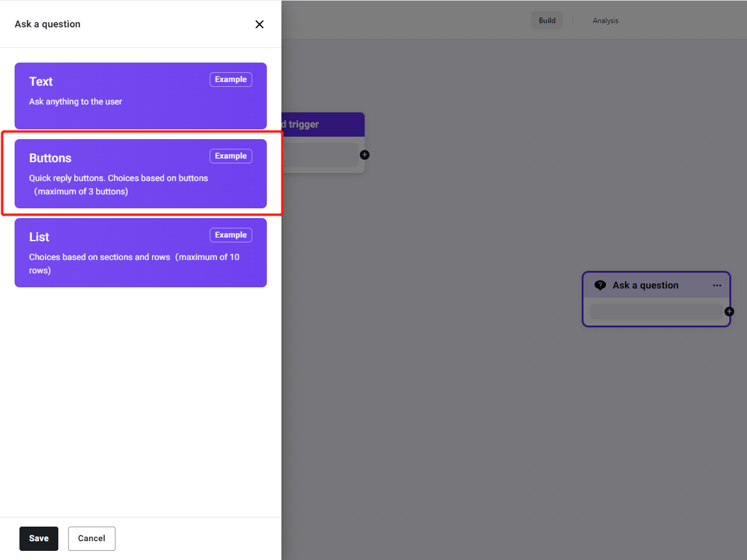Click the empty field in Ask a question node
The width and height of the screenshot is (747, 560).
tap(656, 312)
